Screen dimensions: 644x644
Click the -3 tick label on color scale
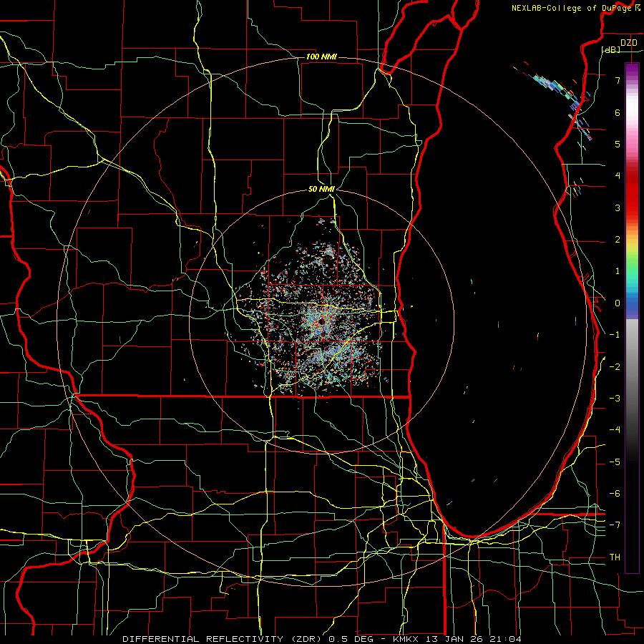point(615,398)
